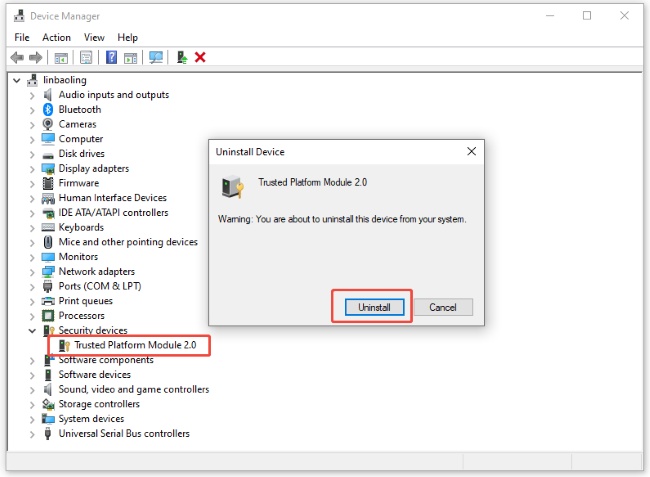The height and width of the screenshot is (477, 650).
Task: Click the Mice and other pointing devices icon
Action: point(48,242)
